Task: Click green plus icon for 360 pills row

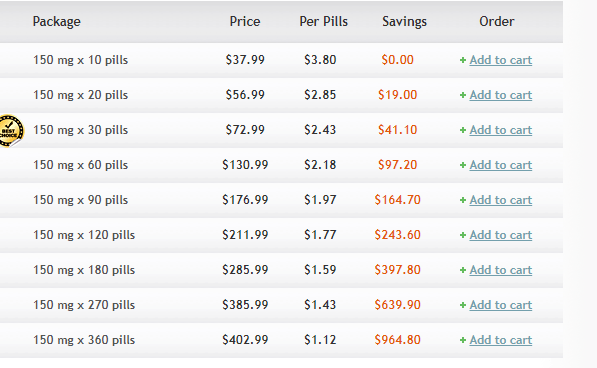Action: [463, 340]
